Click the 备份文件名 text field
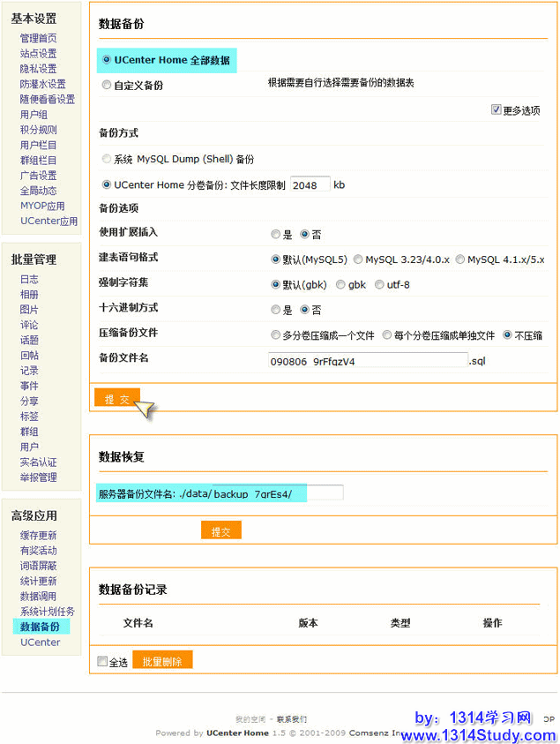The height and width of the screenshot is (744, 560). (x=368, y=360)
